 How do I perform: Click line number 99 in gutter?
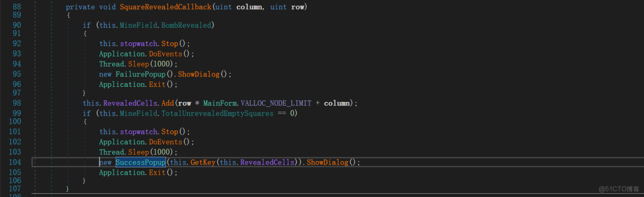(17, 113)
